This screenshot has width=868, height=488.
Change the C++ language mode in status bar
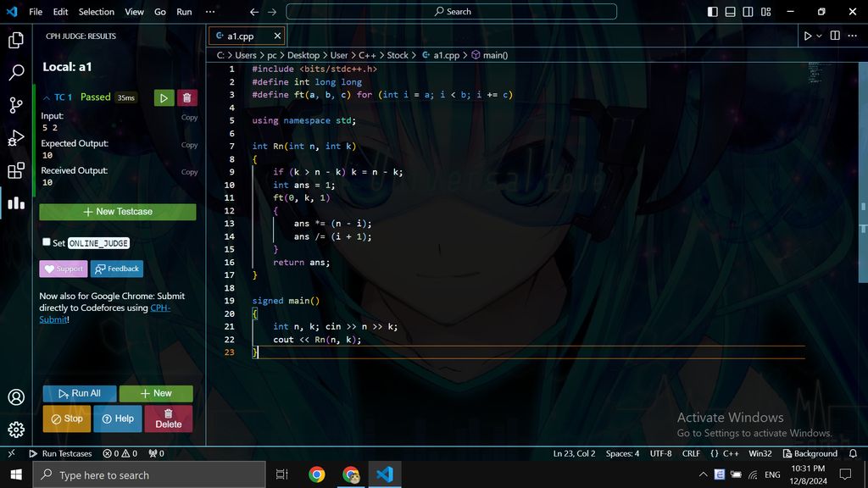pos(731,453)
